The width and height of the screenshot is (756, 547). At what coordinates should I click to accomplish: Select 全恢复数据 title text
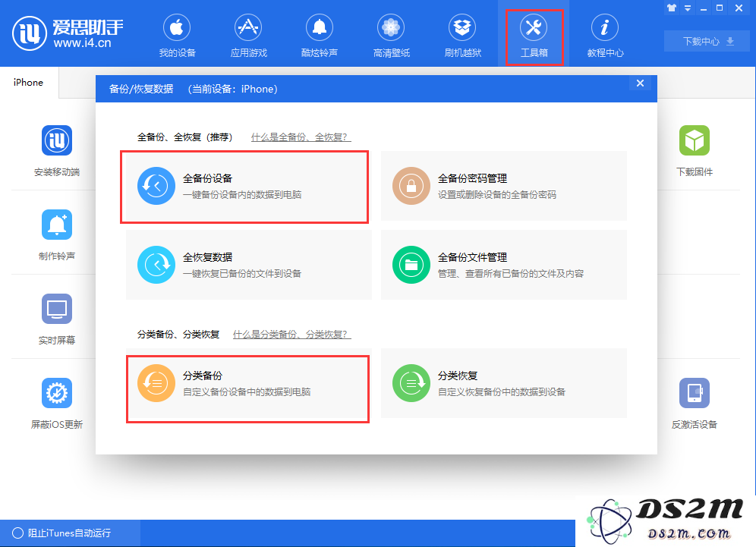pos(207,257)
